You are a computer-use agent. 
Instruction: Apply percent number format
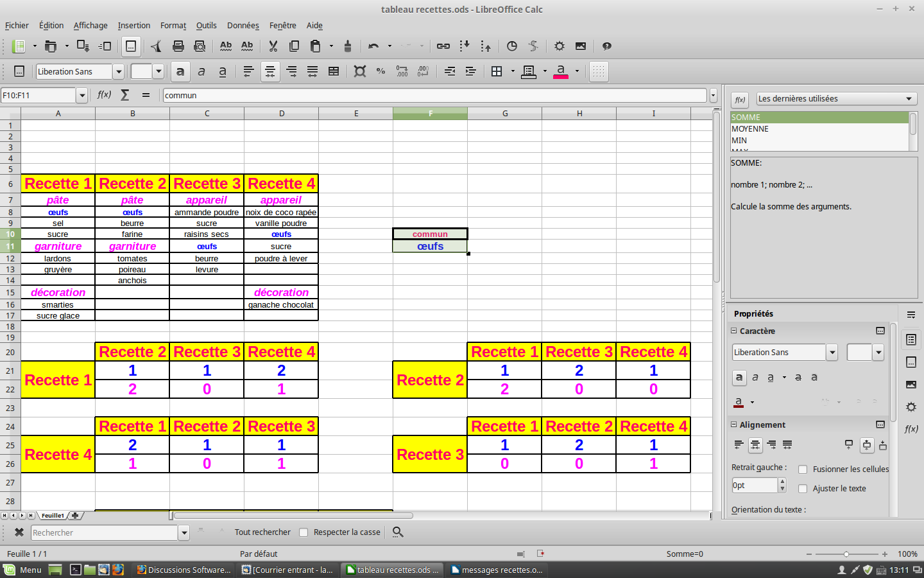click(x=381, y=71)
